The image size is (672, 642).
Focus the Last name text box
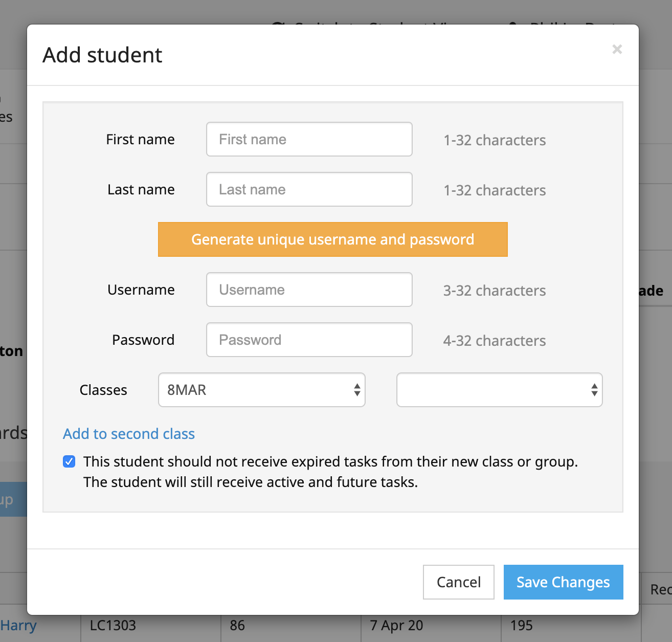pyautogui.click(x=309, y=189)
